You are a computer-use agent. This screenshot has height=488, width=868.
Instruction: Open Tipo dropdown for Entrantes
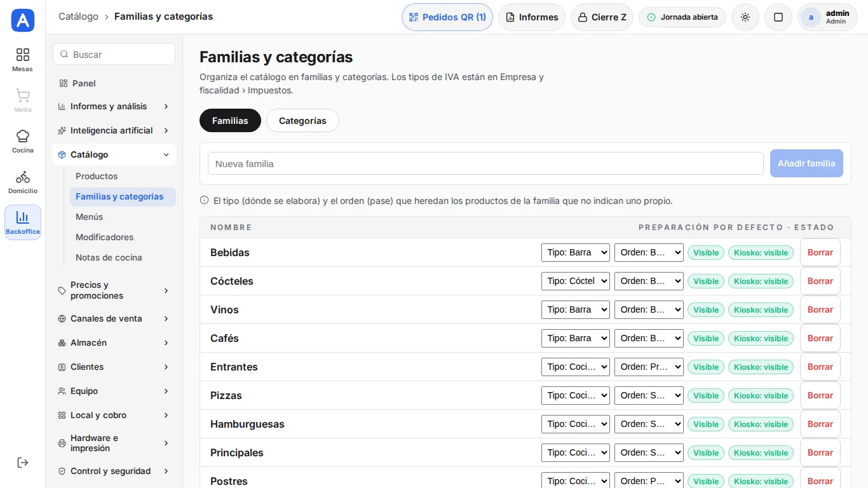[576, 367]
